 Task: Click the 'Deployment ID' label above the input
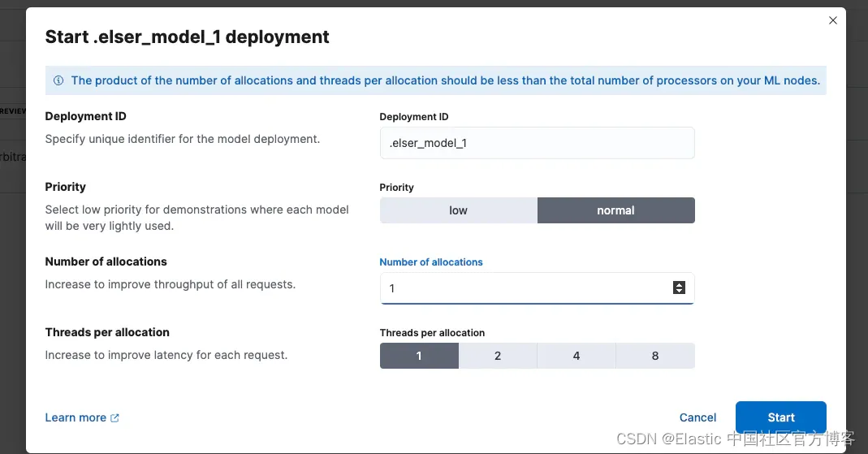[414, 117]
